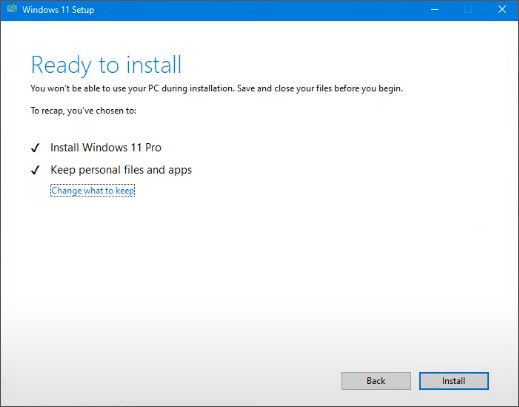Click the 'You won't be able to use your PC' sentence
Image resolution: width=519 pixels, height=407 pixels.
point(132,89)
